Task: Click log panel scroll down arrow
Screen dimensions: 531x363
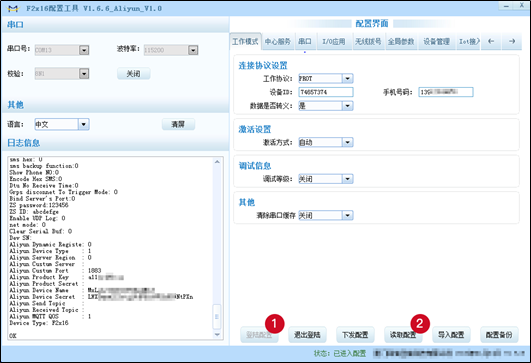Action: [217, 335]
